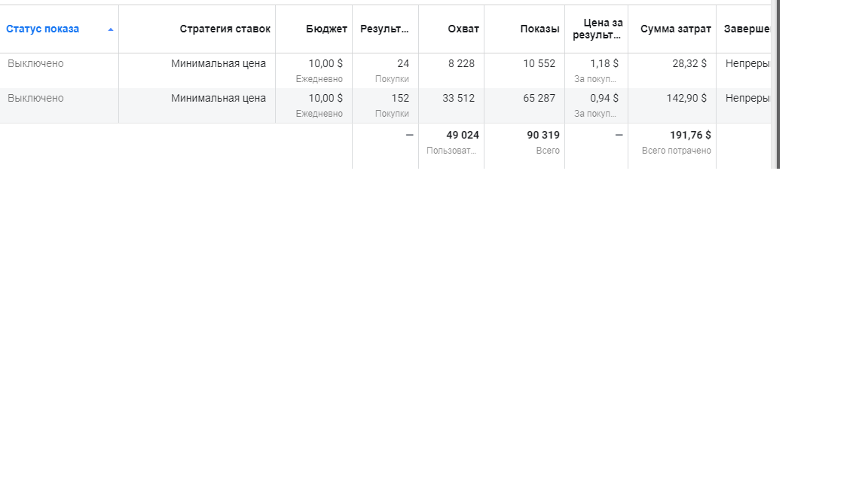Viewport: 868px width, 488px height.
Task: Sort by Сумма затрат column
Action: (x=675, y=29)
